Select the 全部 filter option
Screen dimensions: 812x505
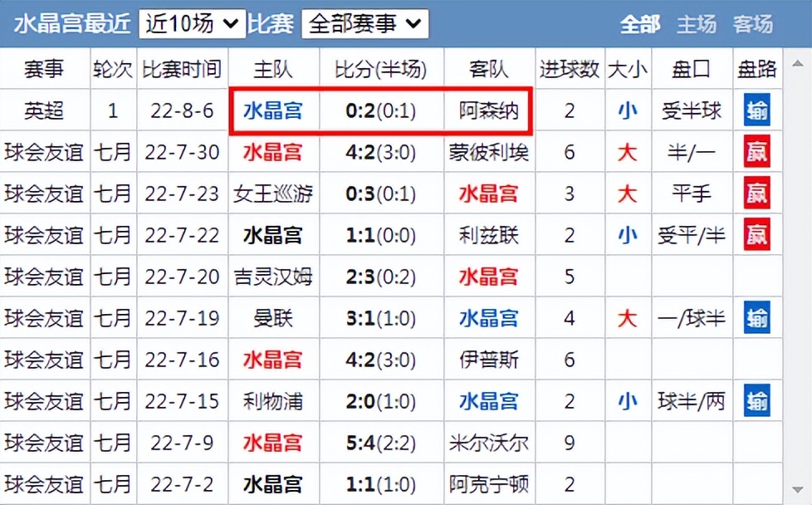coord(641,24)
